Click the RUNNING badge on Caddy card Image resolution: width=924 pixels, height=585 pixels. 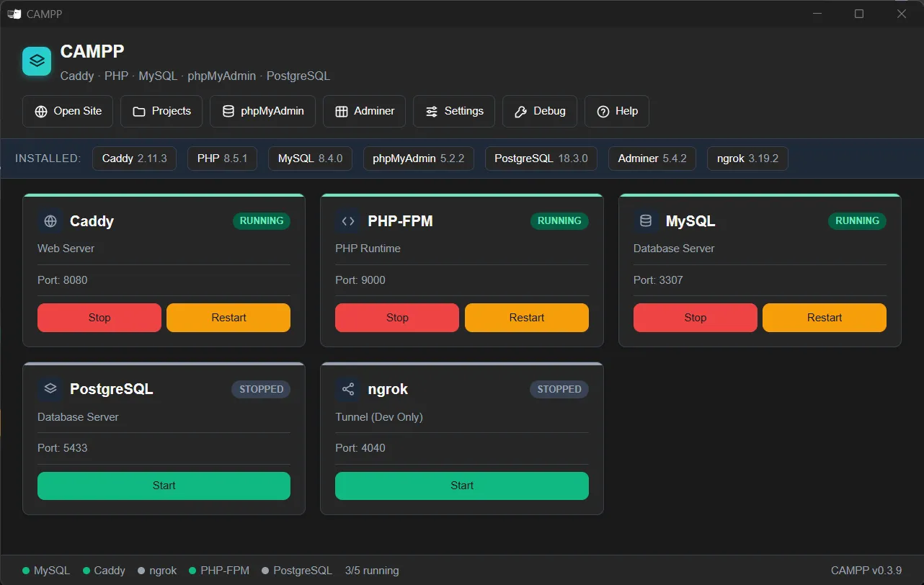coord(262,221)
